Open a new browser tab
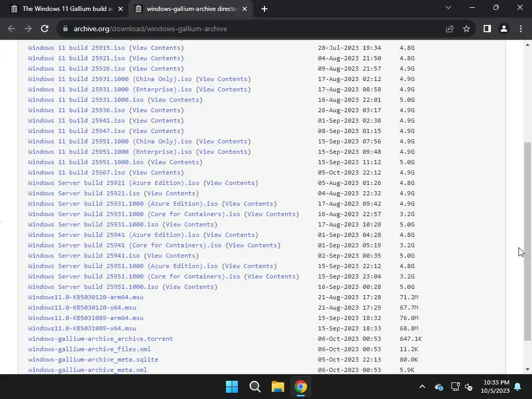532x399 pixels. [x=264, y=9]
